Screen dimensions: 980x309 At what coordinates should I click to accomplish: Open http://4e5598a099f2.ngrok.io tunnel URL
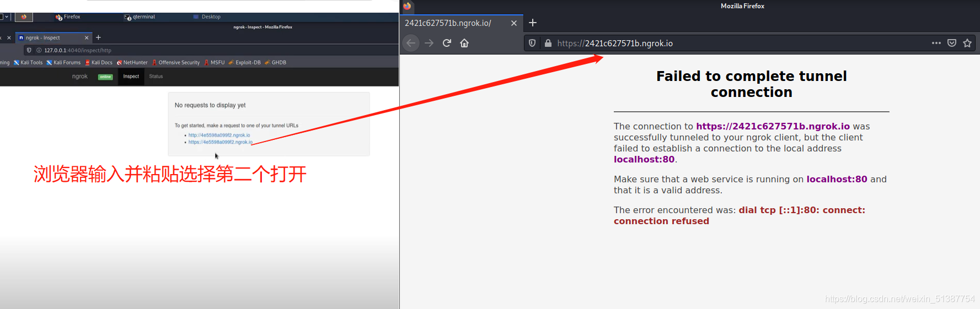[x=219, y=135]
